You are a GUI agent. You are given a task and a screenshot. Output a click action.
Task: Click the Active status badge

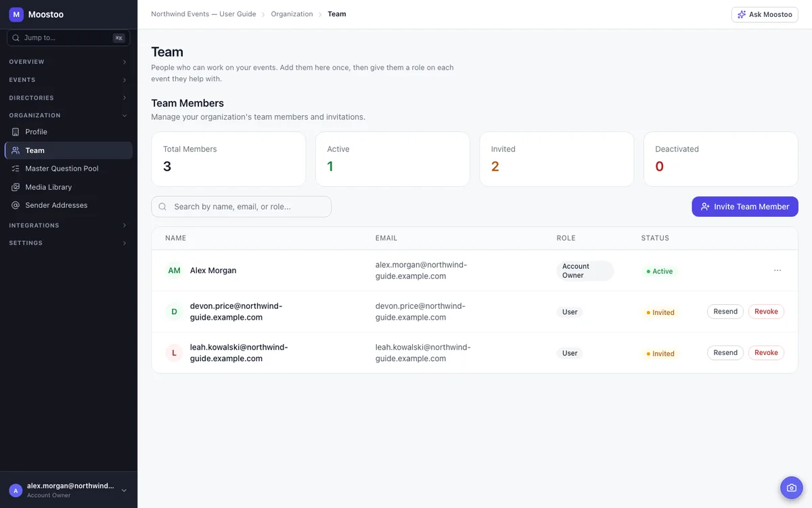[659, 271]
